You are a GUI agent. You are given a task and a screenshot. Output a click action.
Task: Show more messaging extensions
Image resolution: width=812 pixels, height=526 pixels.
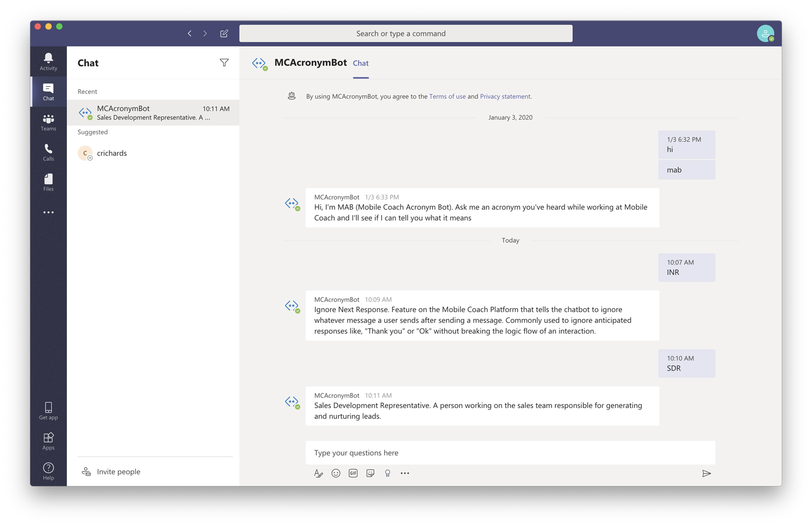tap(405, 473)
